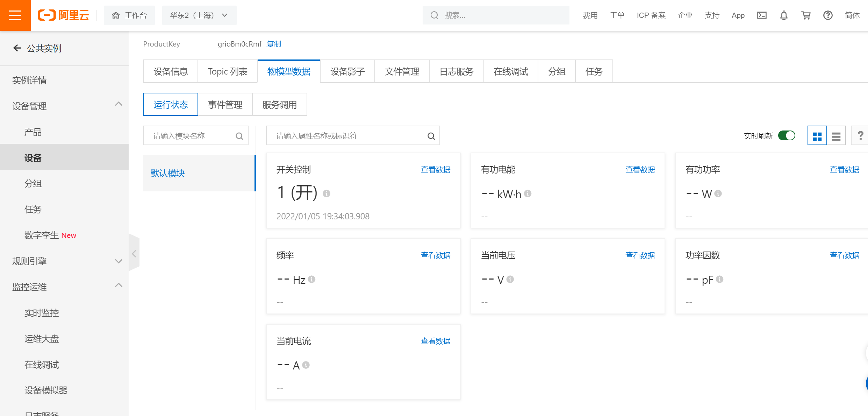This screenshot has width=868, height=416.
Task: Expand the 规则引擎 sidebar section
Action: [x=119, y=261]
